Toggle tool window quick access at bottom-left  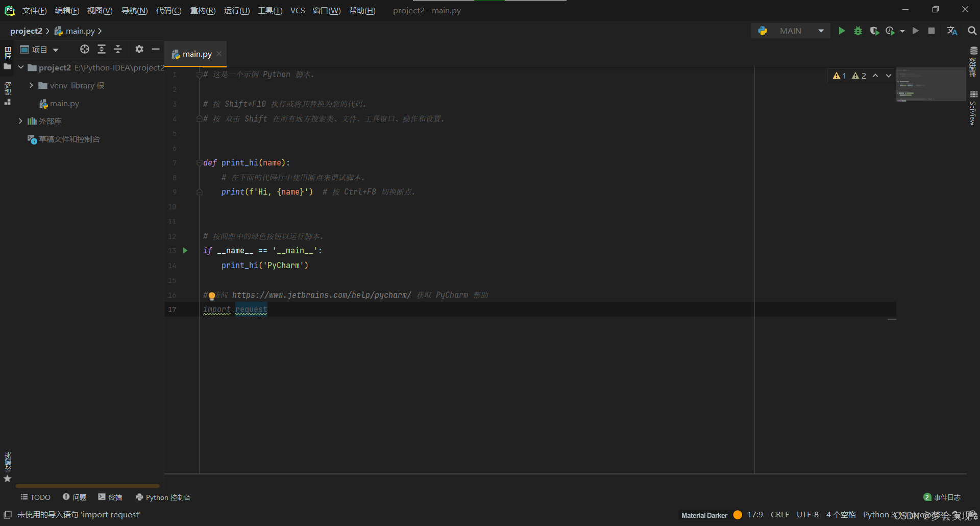click(8, 515)
